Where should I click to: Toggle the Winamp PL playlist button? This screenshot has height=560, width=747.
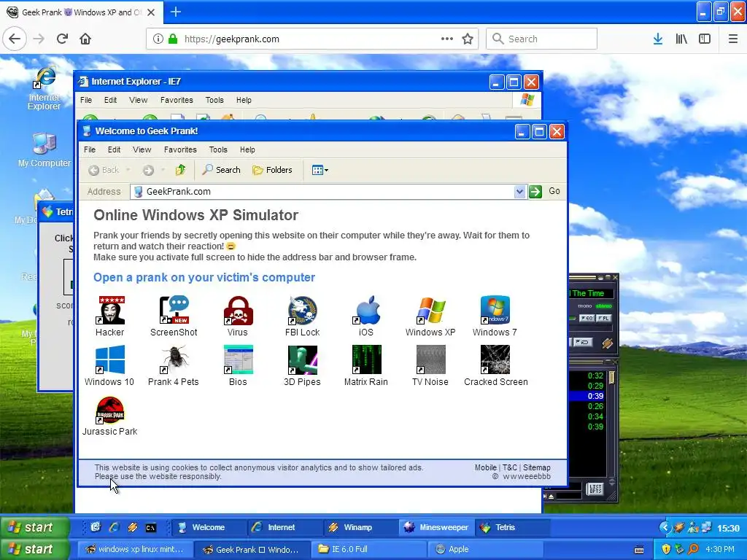point(603,318)
